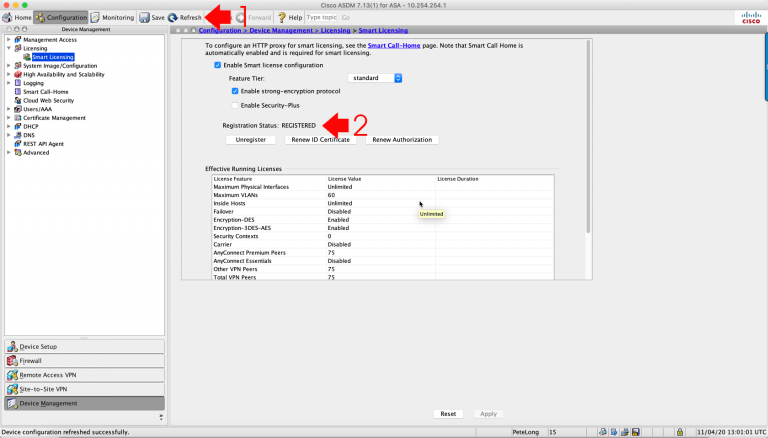This screenshot has width=768, height=438.
Task: Expand the Certificate Management node
Action: (x=8, y=118)
